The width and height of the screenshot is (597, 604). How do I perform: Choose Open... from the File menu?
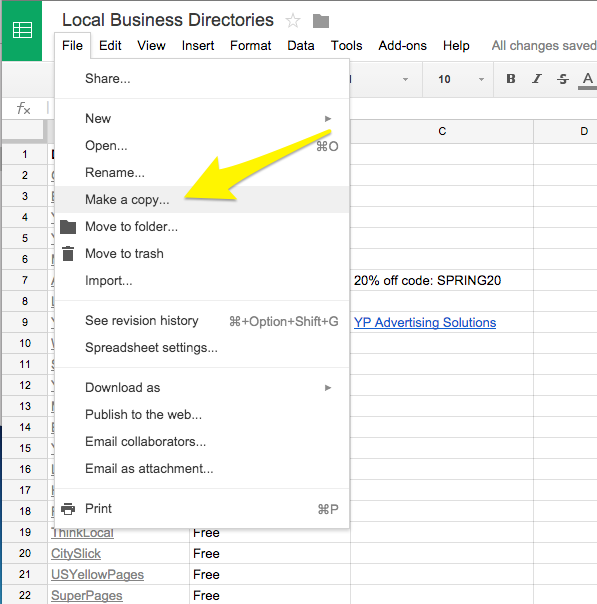click(x=202, y=146)
